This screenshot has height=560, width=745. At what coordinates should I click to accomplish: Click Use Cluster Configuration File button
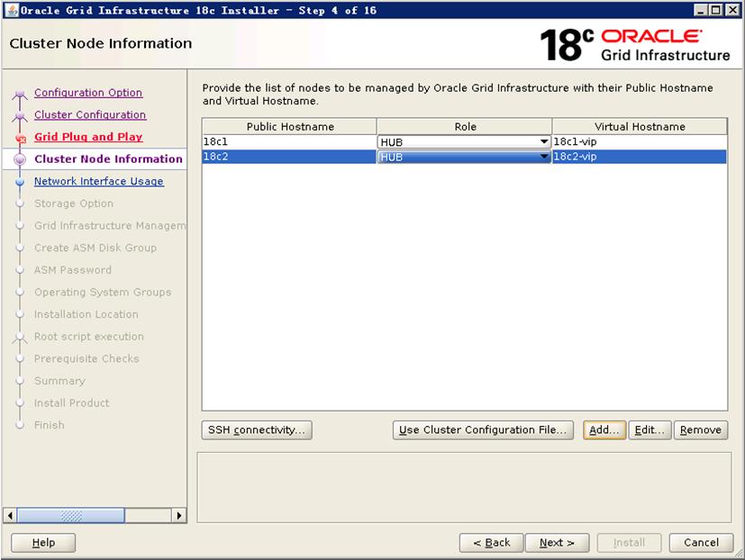tap(483, 429)
